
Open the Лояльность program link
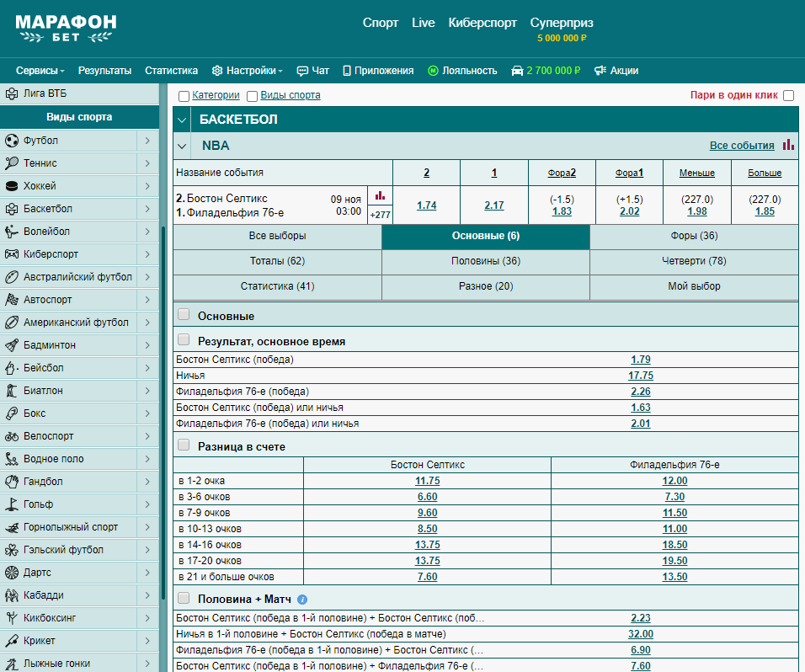coord(462,71)
